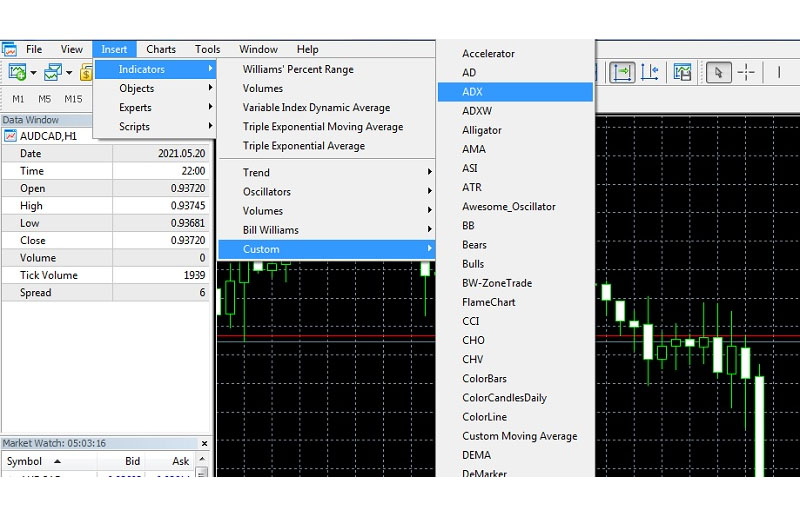This screenshot has width=800, height=507.
Task: Open the Window menu
Action: coord(258,49)
